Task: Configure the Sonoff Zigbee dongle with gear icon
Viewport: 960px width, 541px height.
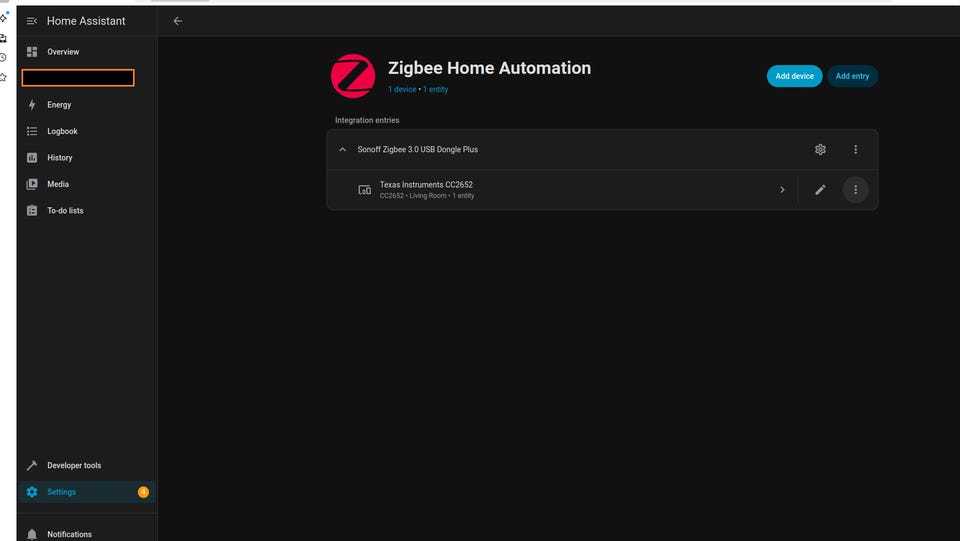Action: coord(820,149)
